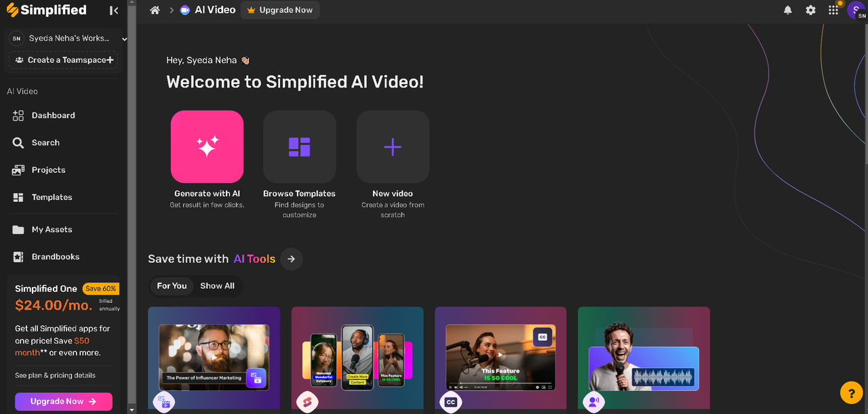The width and height of the screenshot is (868, 414).
Task: Open the apps grid menu
Action: (833, 10)
